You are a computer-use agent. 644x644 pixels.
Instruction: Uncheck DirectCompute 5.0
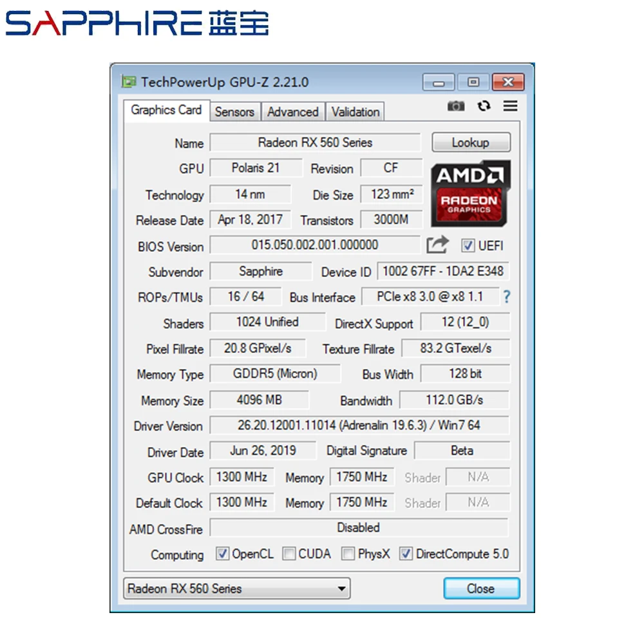point(406,554)
